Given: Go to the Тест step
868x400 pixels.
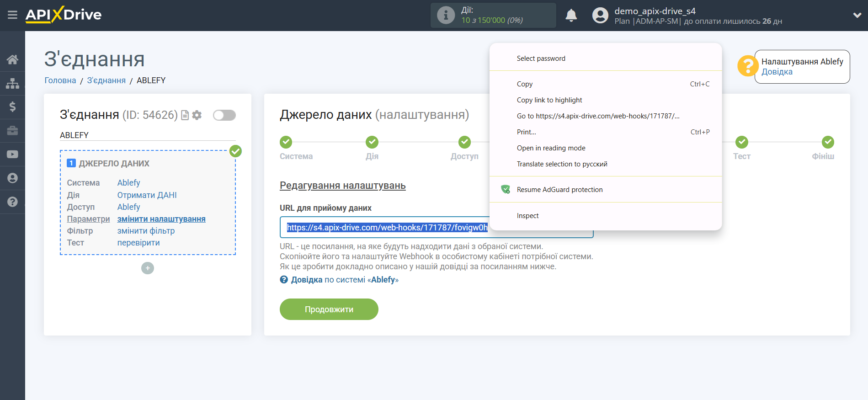Looking at the screenshot, I should pyautogui.click(x=742, y=142).
